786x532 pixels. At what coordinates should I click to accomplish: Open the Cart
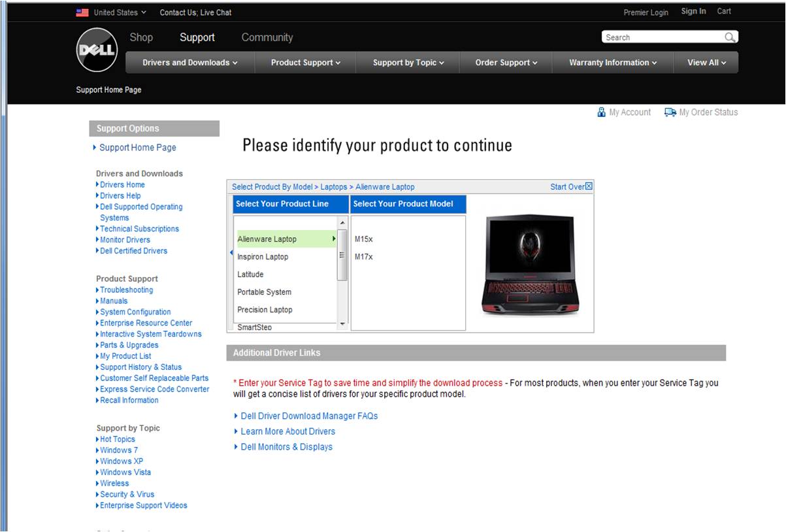click(x=724, y=11)
